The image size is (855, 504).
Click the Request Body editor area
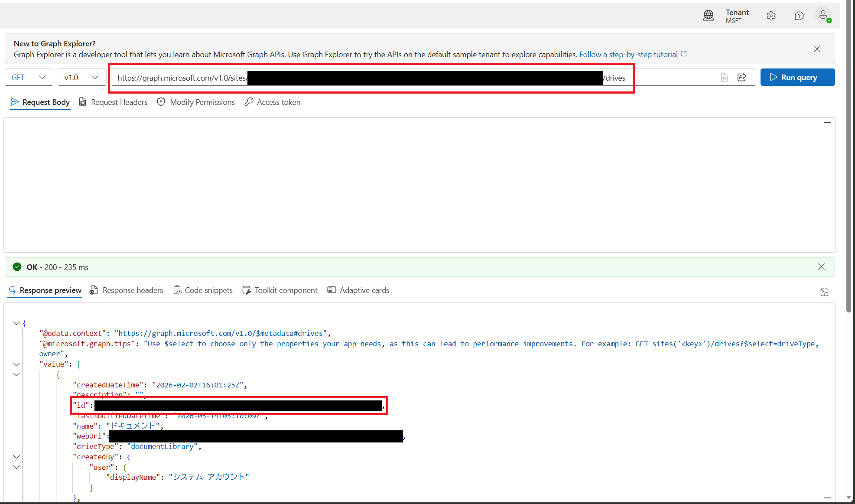(x=419, y=185)
